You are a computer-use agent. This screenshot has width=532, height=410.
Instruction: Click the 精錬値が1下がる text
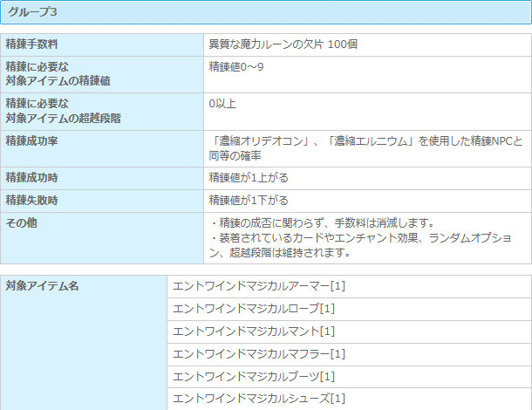tap(248, 200)
